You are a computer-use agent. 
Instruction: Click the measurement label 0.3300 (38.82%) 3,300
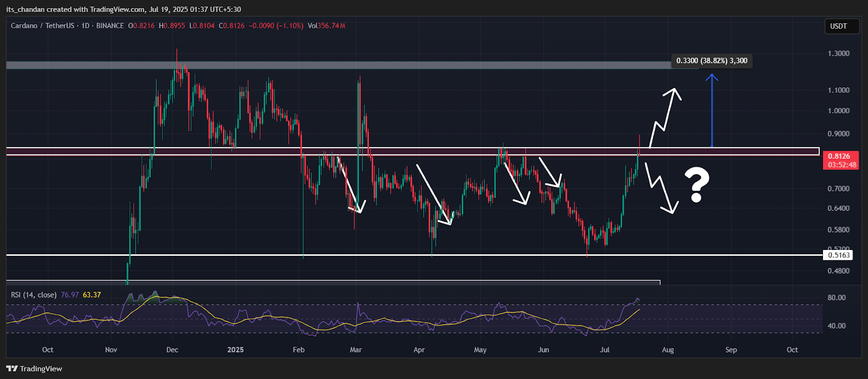pyautogui.click(x=712, y=61)
